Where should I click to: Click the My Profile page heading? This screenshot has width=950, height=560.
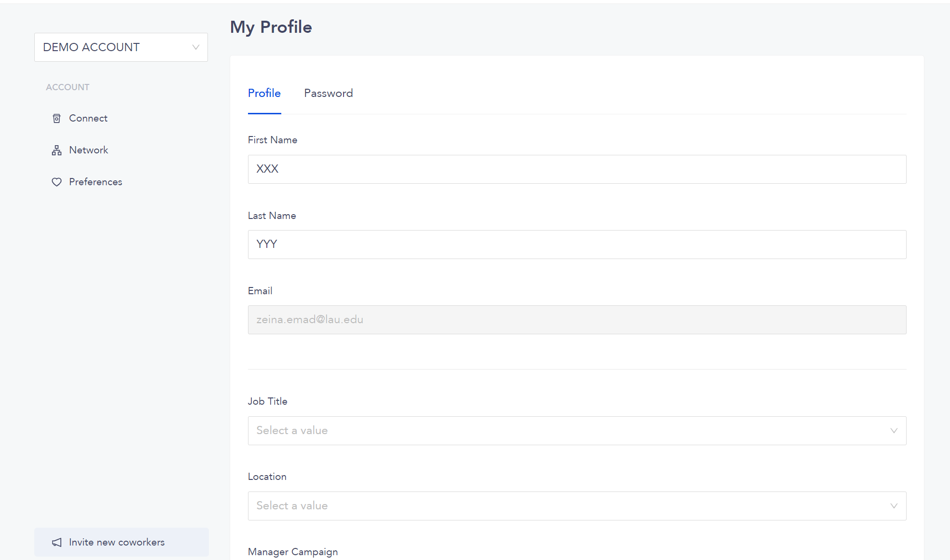(271, 27)
